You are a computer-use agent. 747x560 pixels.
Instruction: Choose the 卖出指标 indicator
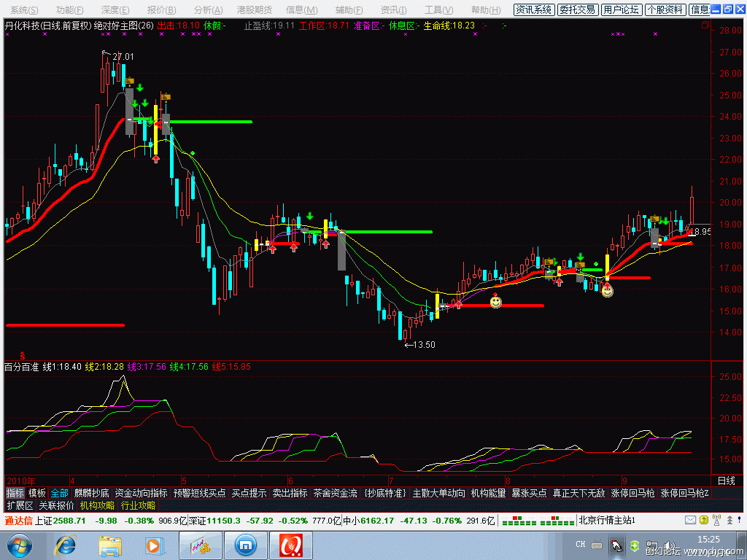pyautogui.click(x=290, y=493)
